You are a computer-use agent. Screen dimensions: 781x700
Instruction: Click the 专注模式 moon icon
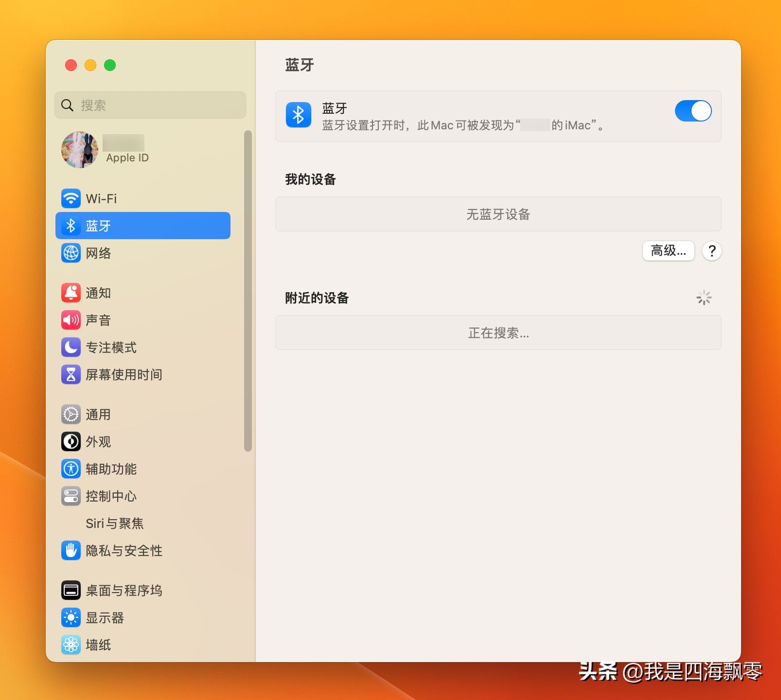click(71, 347)
